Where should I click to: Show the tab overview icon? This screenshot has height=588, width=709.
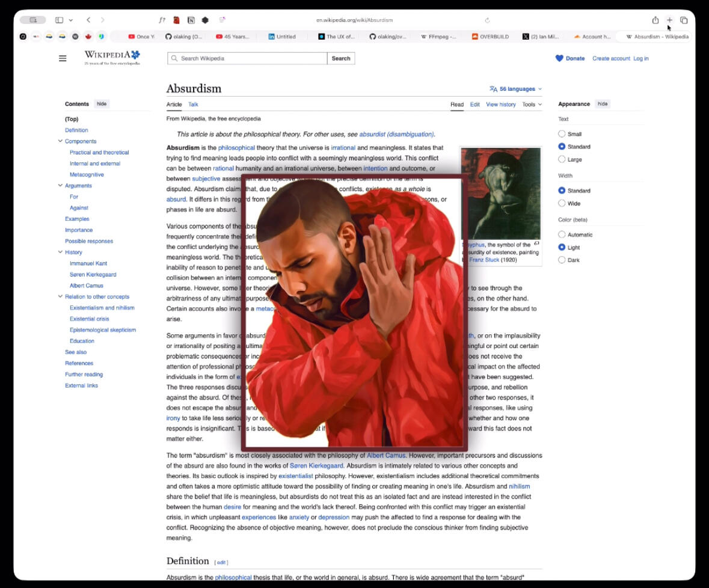(x=684, y=20)
